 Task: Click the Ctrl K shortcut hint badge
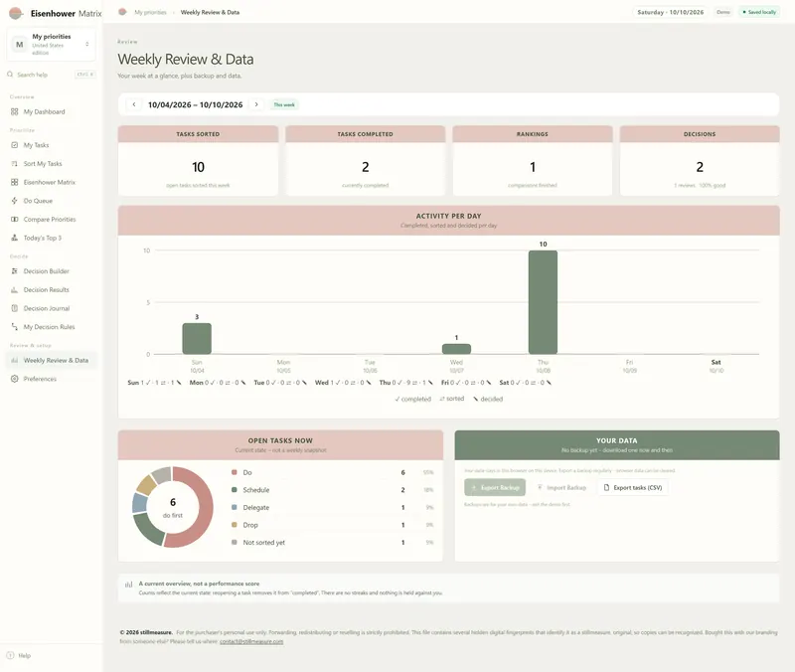point(84,75)
